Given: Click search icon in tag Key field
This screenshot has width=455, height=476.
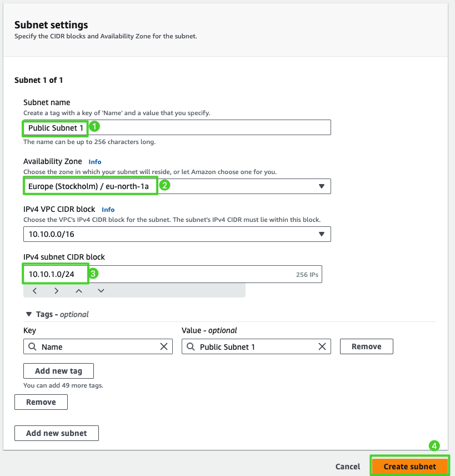Looking at the screenshot, I should pos(32,346).
